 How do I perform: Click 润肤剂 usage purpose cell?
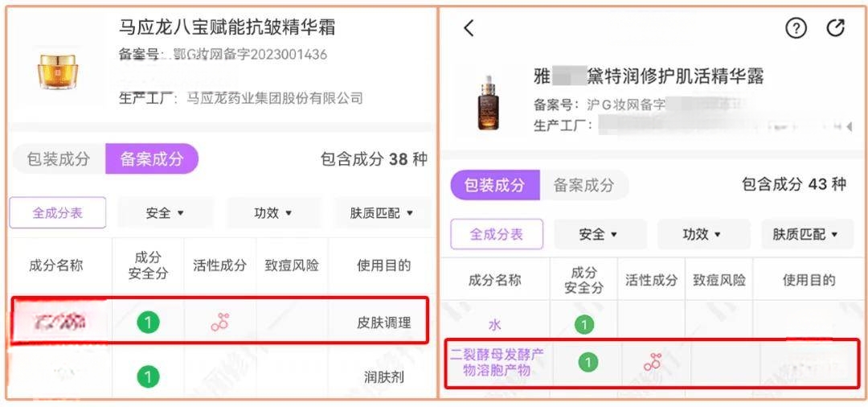(383, 378)
